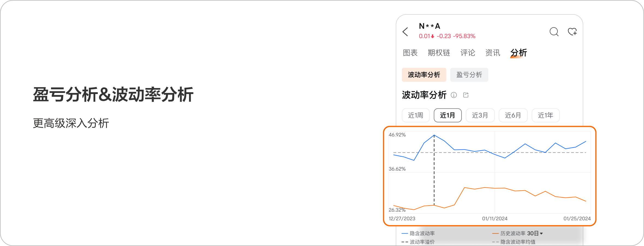Click the 隐含波动率 legend label
The width and height of the screenshot is (644, 246).
coord(422,233)
